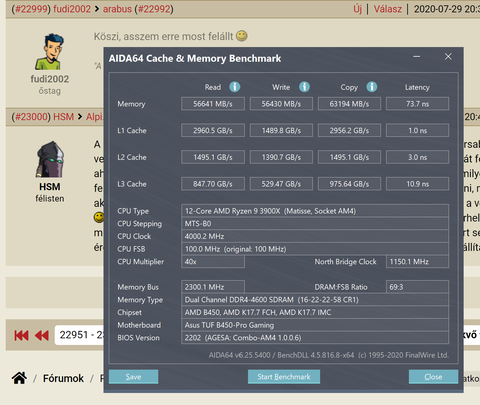Select L1 Cache Read value 2960.5 GB/s
The width and height of the screenshot is (480, 405).
point(213,130)
